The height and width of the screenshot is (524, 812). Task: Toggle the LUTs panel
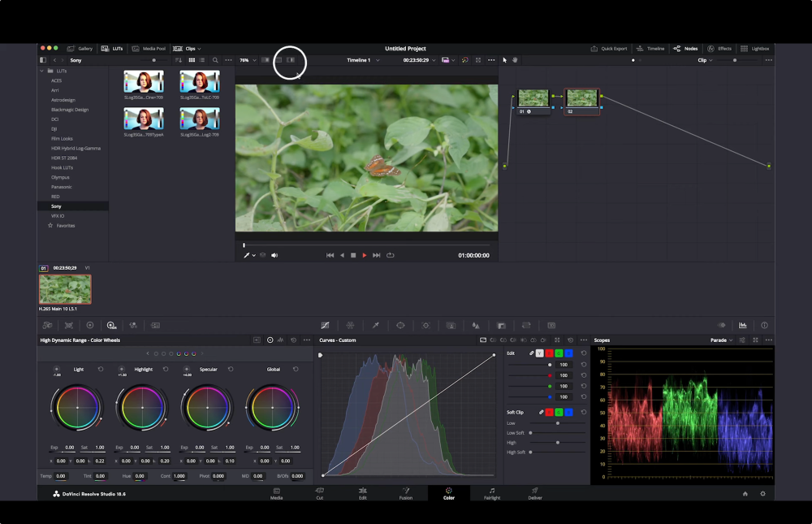point(112,49)
